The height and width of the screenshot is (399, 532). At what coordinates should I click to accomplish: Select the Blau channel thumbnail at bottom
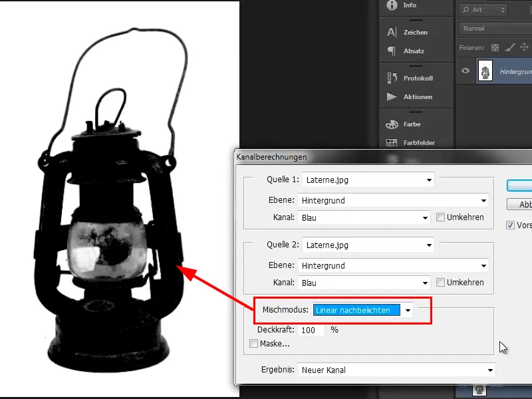(479, 389)
